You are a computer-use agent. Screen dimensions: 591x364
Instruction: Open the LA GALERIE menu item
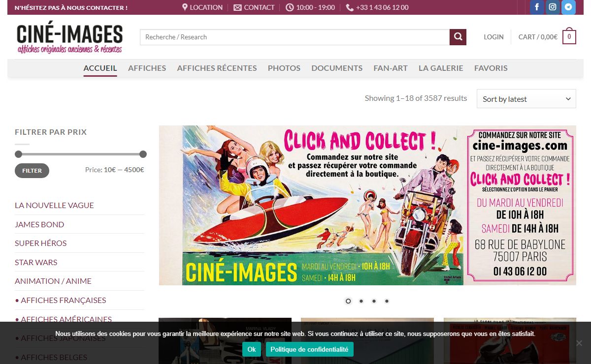click(441, 68)
